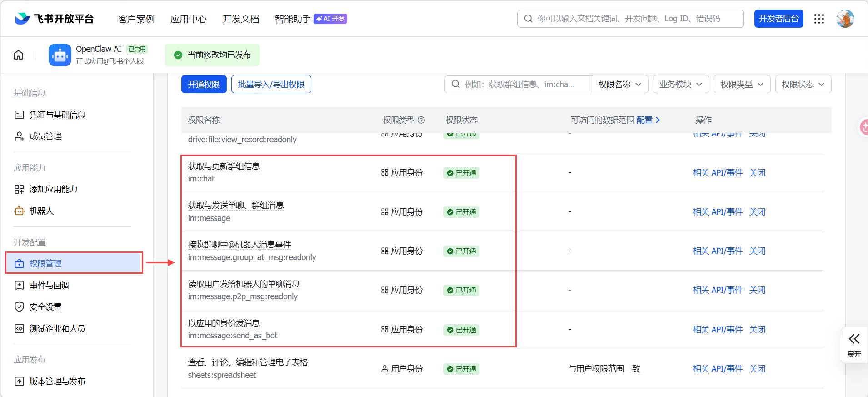Click the 事件与回调 icon
The height and width of the screenshot is (397, 868).
19,286
